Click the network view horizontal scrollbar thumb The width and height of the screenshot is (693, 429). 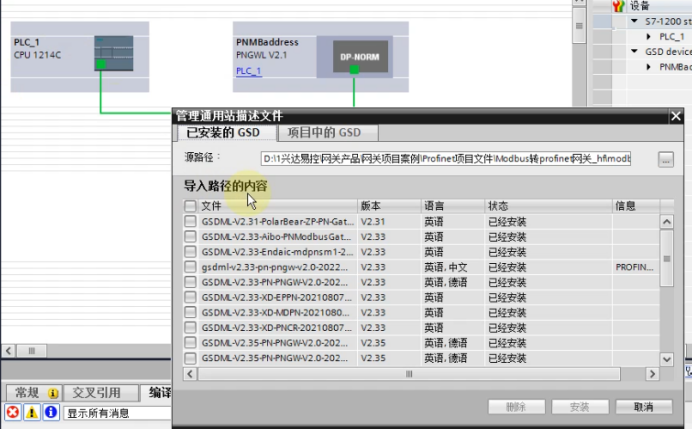pyautogui.click(x=32, y=351)
